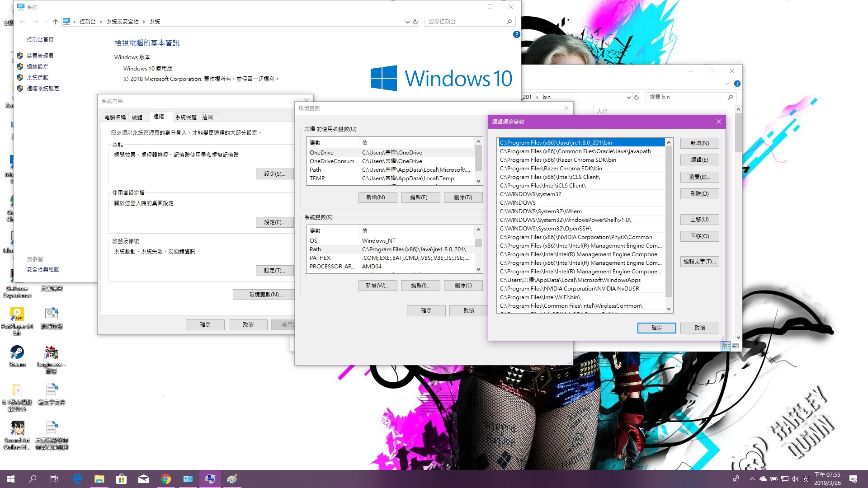
Task: Open File Explorer from taskbar
Action: pyautogui.click(x=99, y=479)
